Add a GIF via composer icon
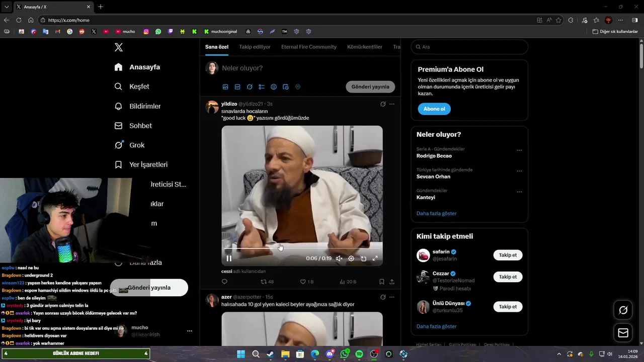This screenshot has width=644, height=362. pos(237,87)
